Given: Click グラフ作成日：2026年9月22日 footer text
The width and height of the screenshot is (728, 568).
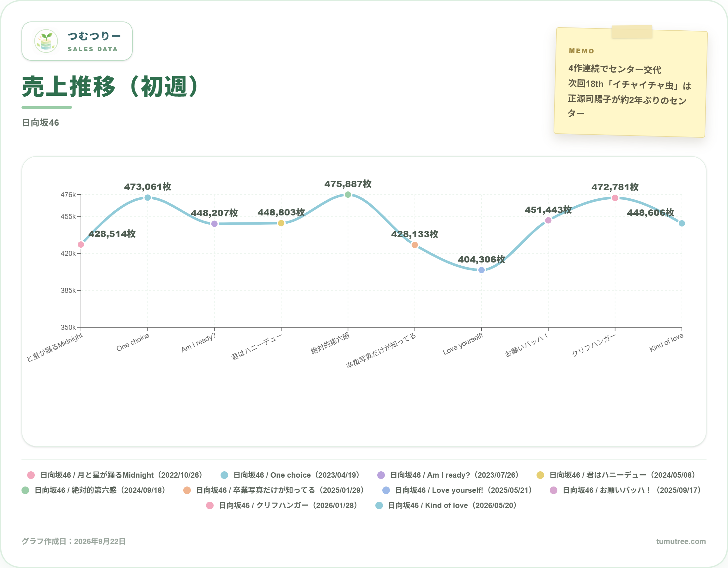Looking at the screenshot, I should pos(74,541).
